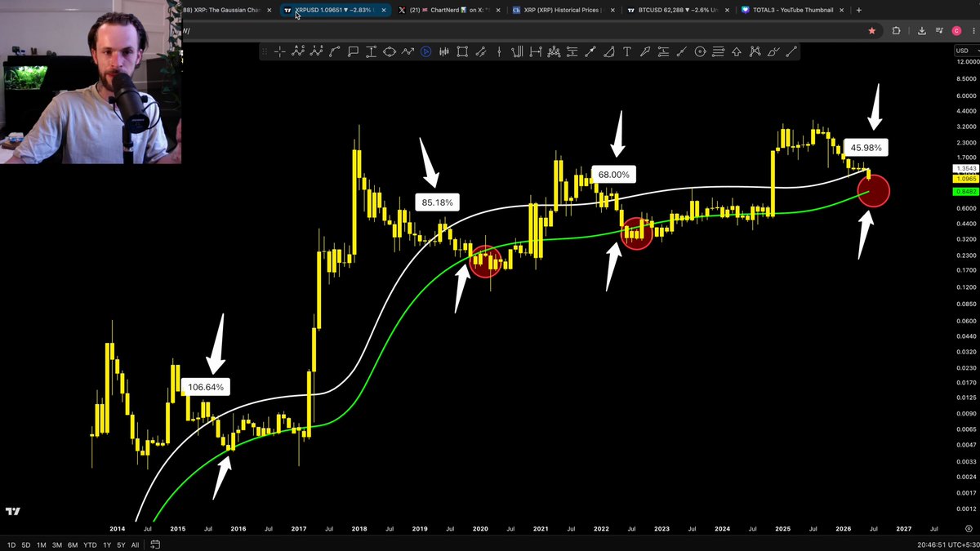
Task: Click the drawing toolbar drag handle dots
Action: (265, 51)
